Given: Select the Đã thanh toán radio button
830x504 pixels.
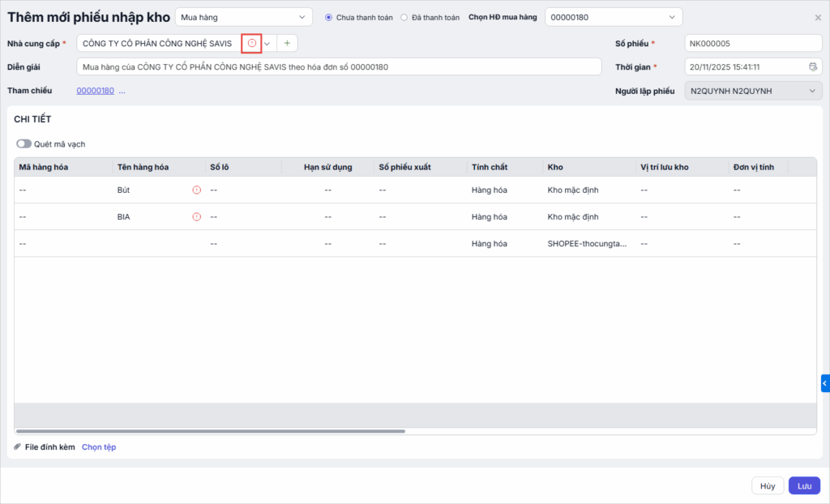Looking at the screenshot, I should pos(404,17).
